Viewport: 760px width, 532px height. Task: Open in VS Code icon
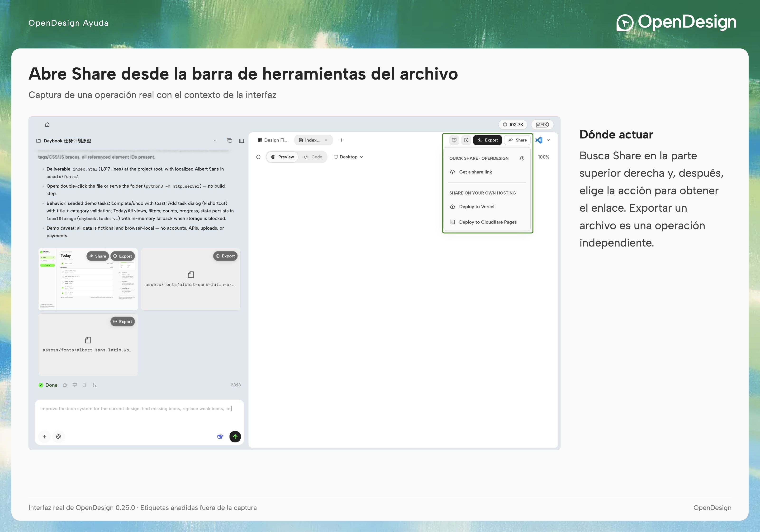click(x=539, y=140)
